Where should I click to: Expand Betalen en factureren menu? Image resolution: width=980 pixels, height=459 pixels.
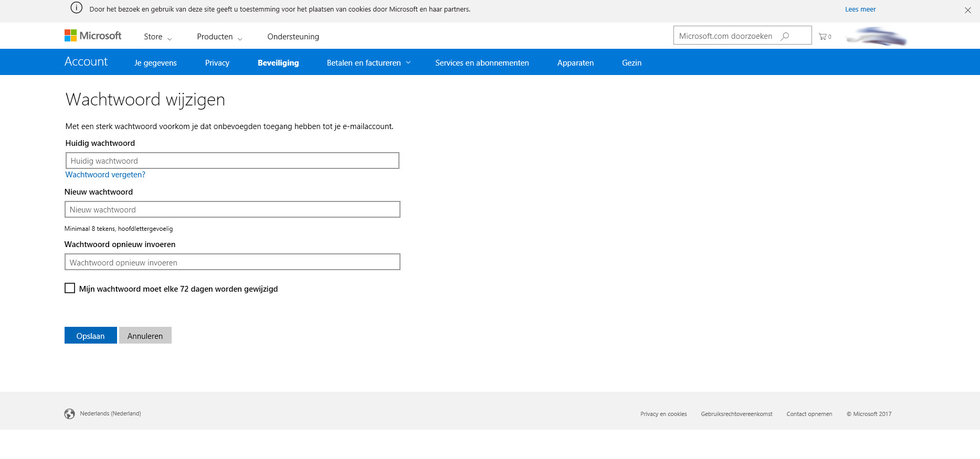coord(368,63)
